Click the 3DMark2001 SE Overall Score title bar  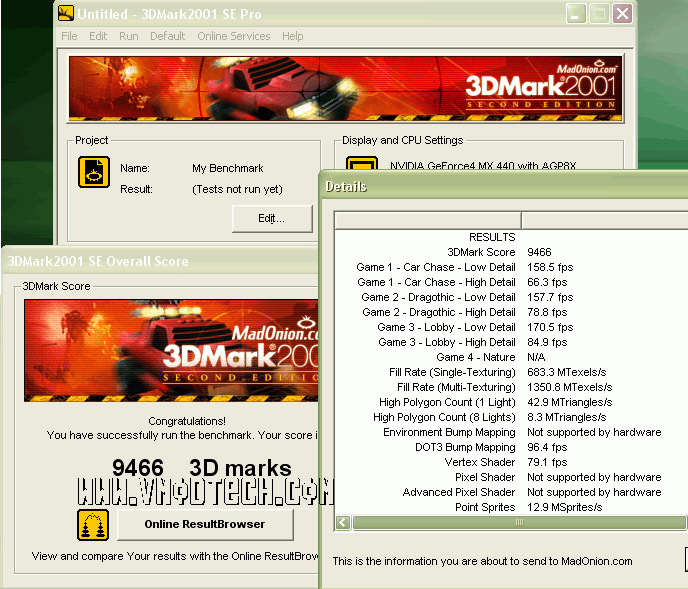tap(161, 261)
